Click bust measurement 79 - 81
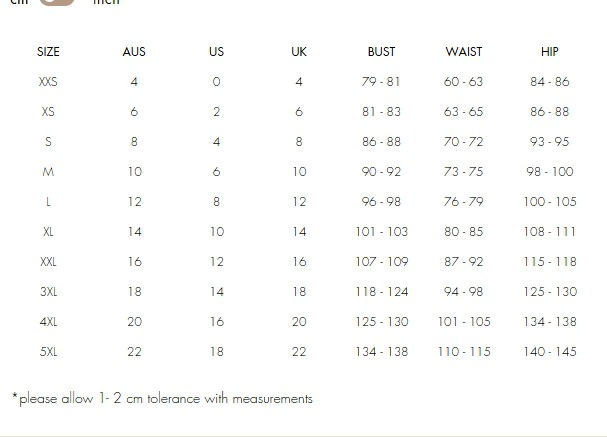Viewport: 607px width, 437px height. point(381,81)
